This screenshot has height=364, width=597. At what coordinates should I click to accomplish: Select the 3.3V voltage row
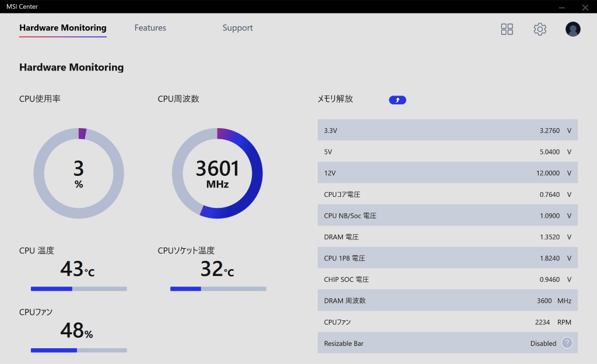447,130
